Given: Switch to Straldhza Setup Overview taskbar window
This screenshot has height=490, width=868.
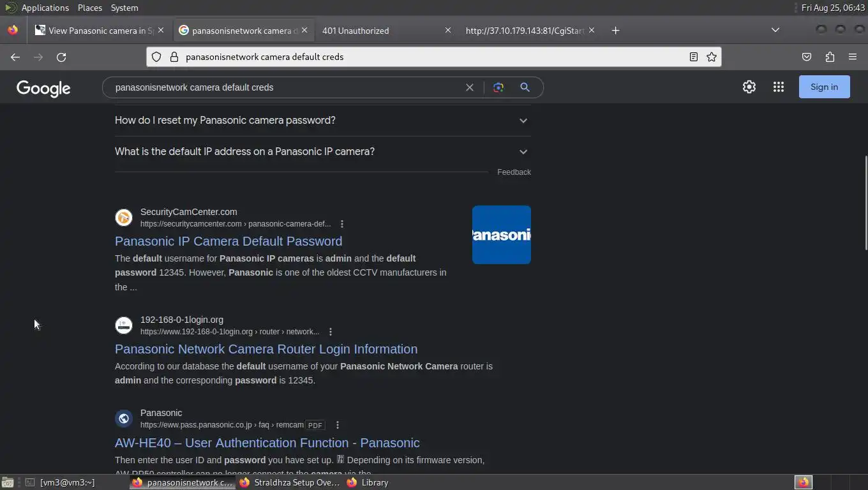Looking at the screenshot, I should click(290, 482).
